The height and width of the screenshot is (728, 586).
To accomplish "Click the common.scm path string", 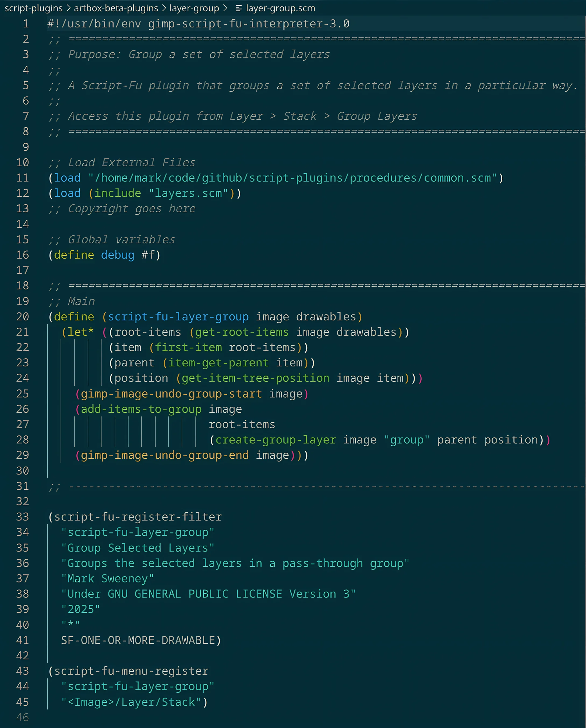I will point(292,178).
